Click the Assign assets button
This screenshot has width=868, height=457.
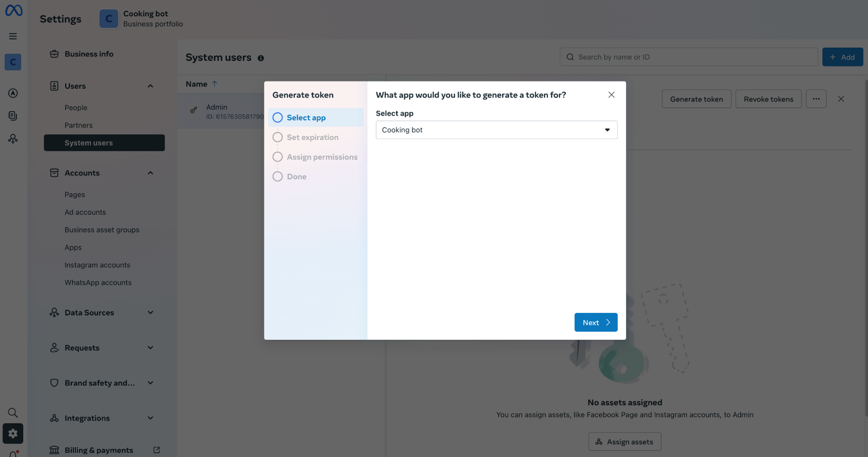(x=624, y=442)
